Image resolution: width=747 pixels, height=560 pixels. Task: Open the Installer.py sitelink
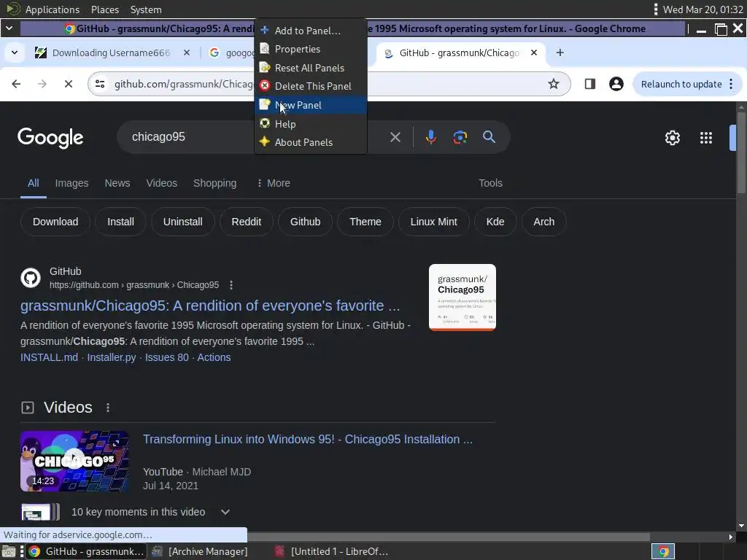(x=112, y=357)
